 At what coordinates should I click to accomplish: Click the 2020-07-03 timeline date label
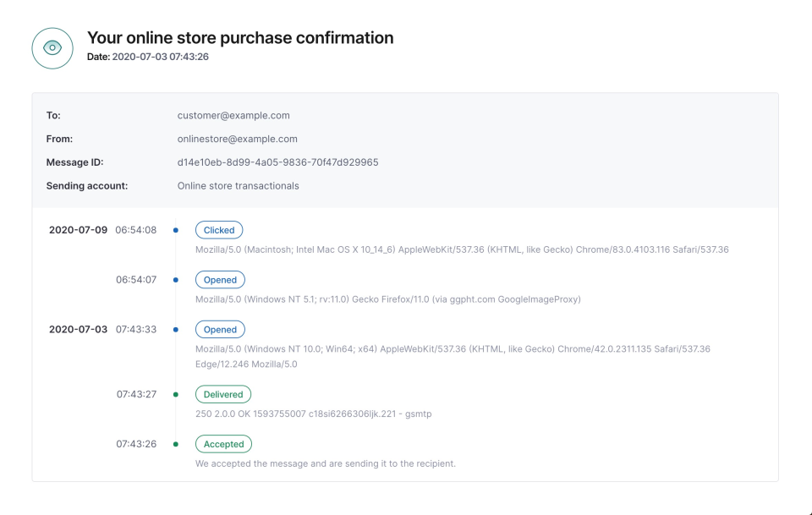coord(78,330)
